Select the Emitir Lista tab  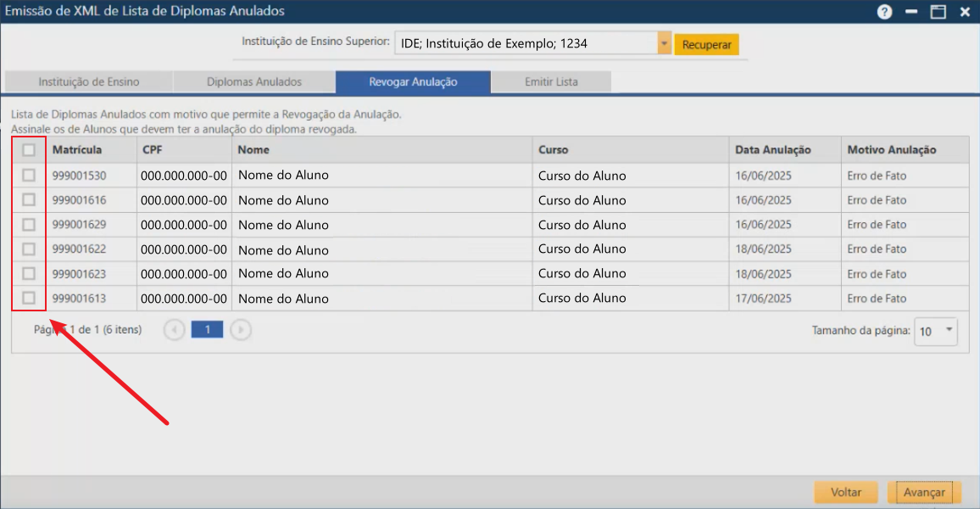pos(551,81)
